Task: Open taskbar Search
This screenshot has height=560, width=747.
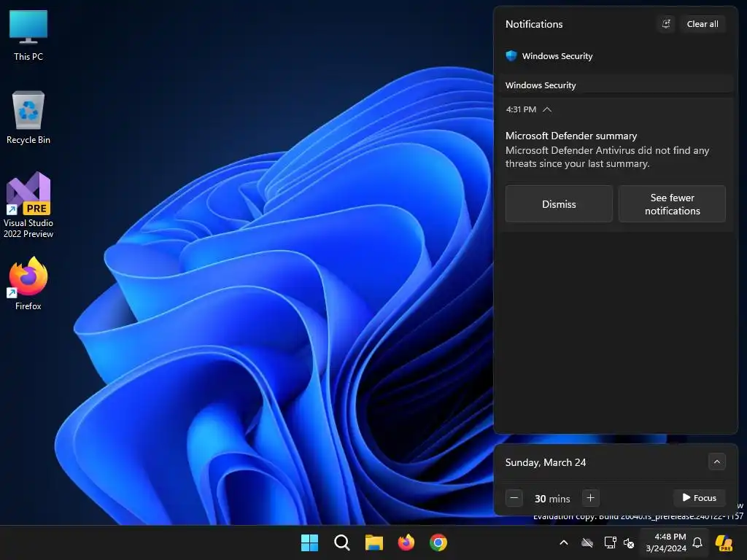Action: (x=341, y=542)
